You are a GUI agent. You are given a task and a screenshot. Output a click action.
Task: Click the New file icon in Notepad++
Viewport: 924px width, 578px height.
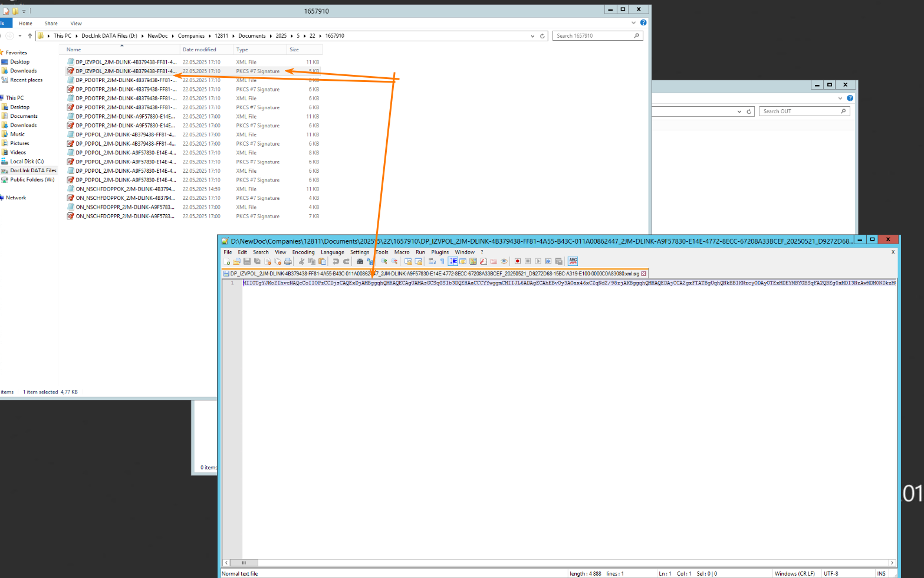(x=227, y=261)
